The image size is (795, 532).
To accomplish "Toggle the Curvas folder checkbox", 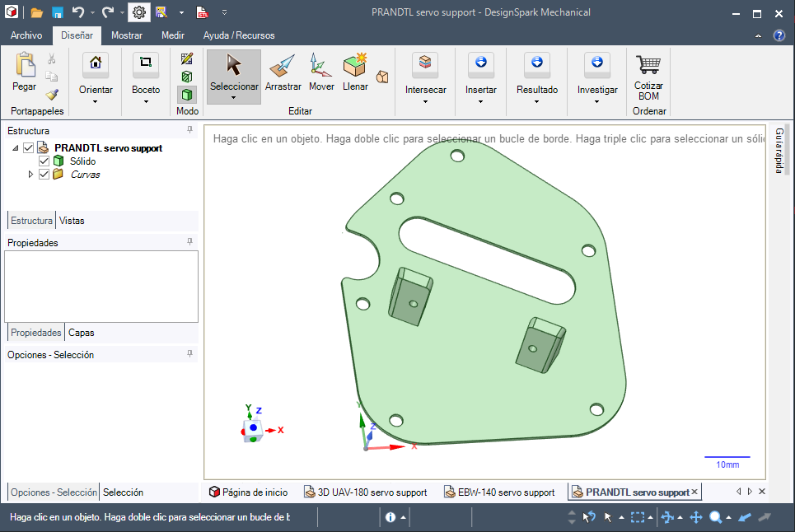I will pyautogui.click(x=44, y=175).
